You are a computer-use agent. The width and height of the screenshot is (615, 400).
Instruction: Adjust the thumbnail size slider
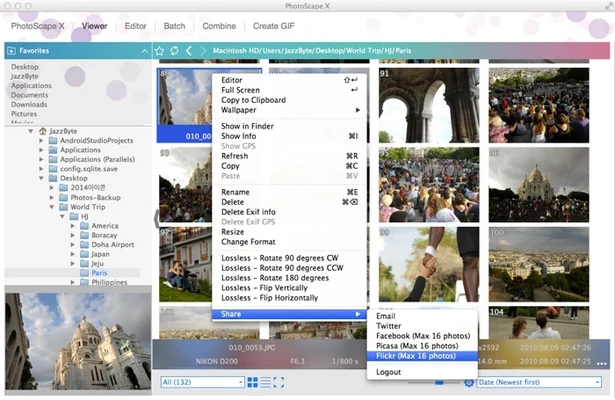(439, 382)
